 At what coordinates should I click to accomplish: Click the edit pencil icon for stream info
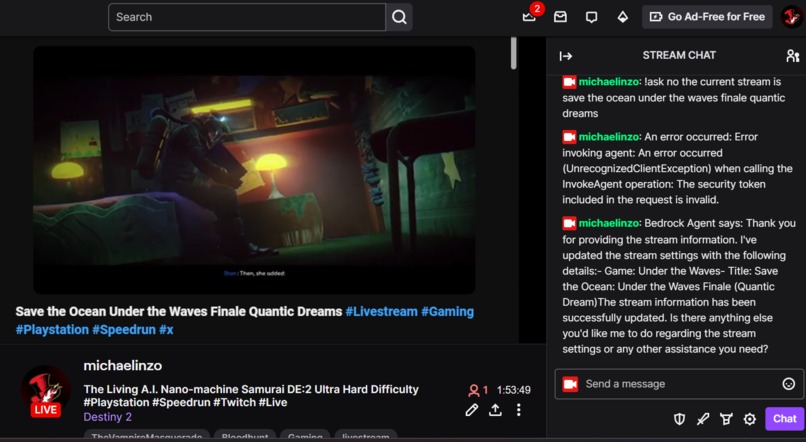(471, 410)
